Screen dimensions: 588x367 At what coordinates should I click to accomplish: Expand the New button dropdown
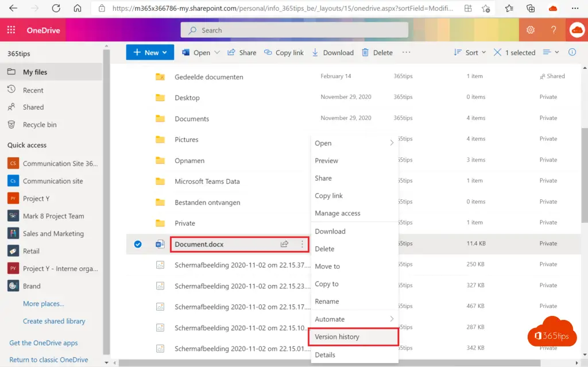point(165,52)
